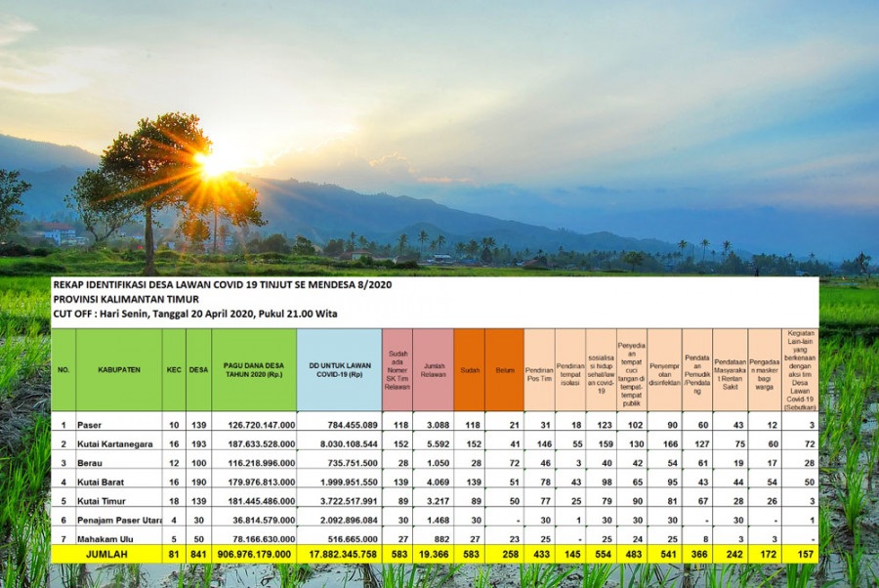Click the JUMLAH row value '172'
879x588 pixels.
[768, 554]
